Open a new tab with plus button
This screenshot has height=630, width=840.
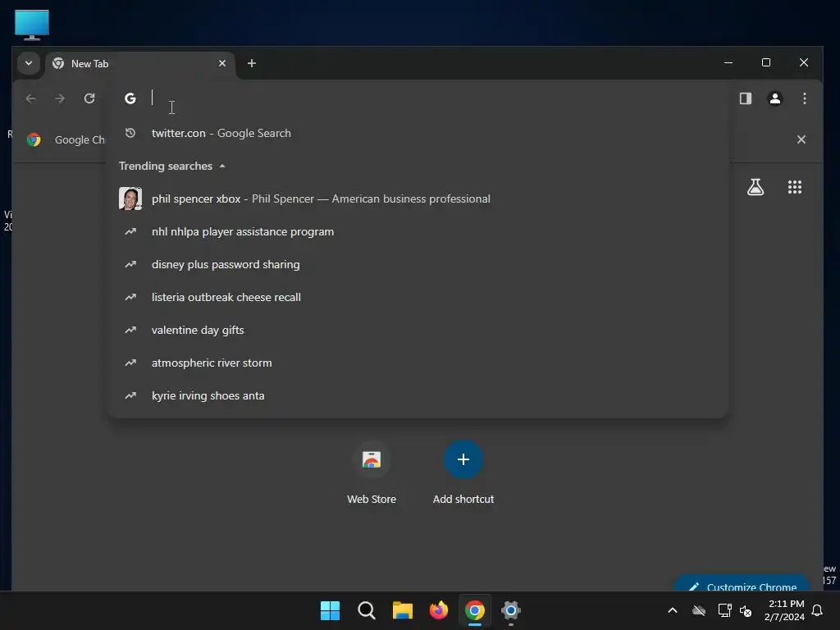[x=251, y=63]
